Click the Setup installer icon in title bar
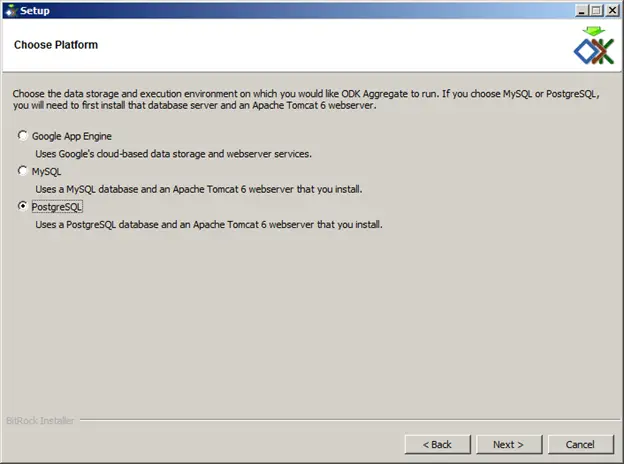 (x=11, y=11)
